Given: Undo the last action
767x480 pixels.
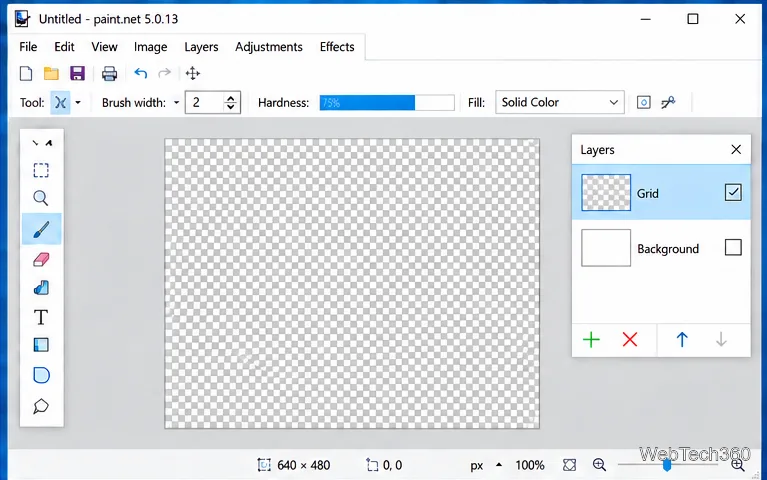Looking at the screenshot, I should coord(140,73).
